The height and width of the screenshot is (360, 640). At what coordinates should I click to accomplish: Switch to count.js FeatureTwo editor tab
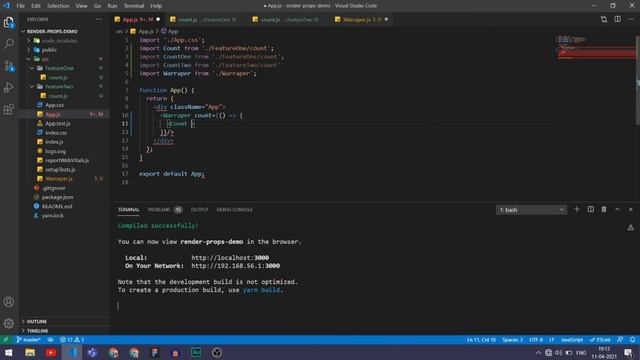[288, 19]
